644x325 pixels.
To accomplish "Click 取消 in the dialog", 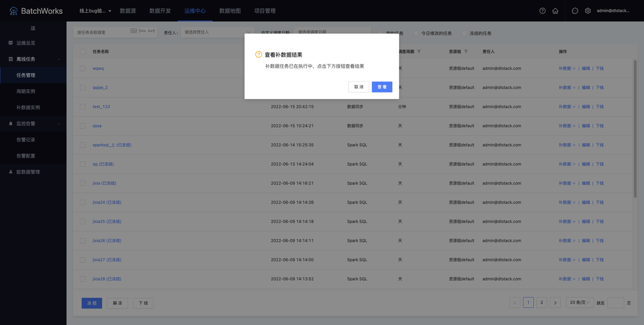I will [359, 87].
